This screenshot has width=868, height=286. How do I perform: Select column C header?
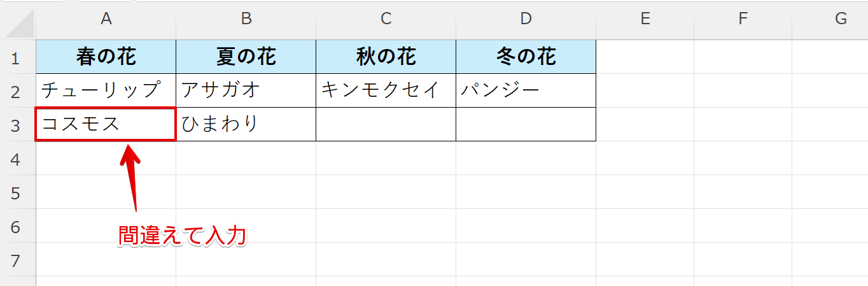[386, 19]
